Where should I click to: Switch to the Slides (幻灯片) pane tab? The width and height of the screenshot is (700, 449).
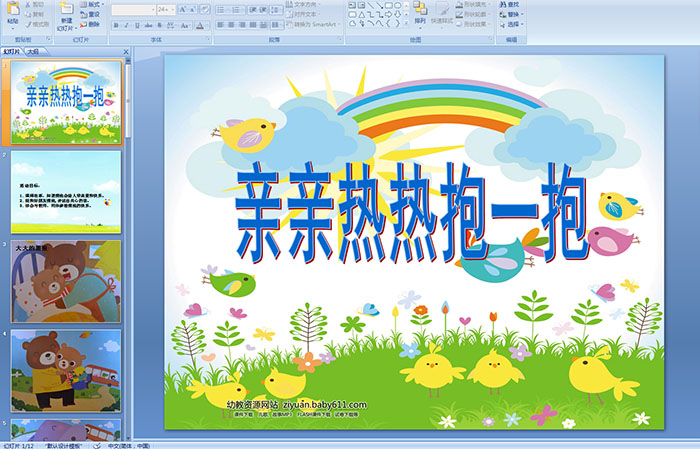coord(12,52)
